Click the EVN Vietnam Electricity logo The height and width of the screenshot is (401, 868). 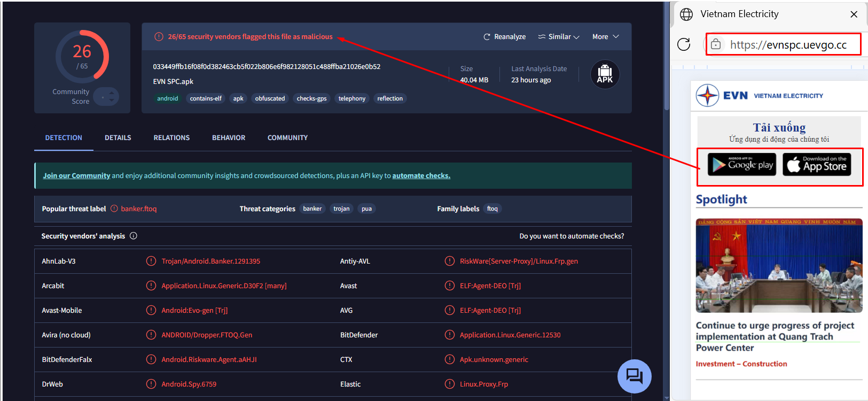point(759,96)
